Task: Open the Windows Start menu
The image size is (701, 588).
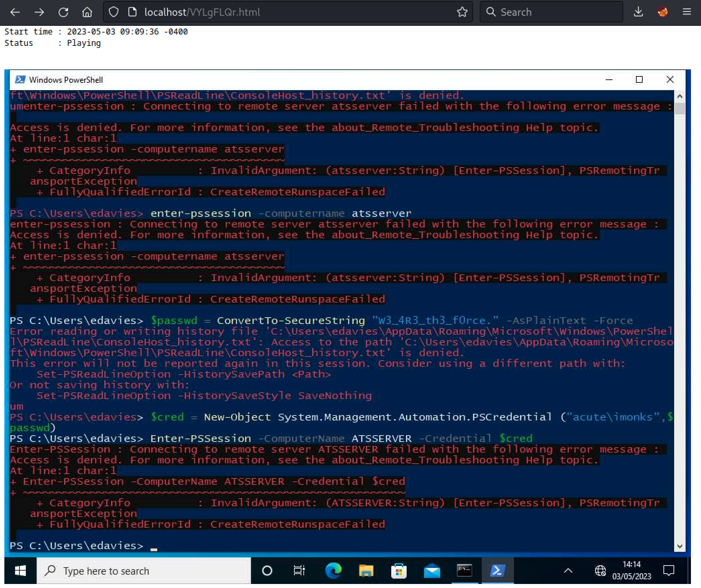Action: (x=20, y=571)
